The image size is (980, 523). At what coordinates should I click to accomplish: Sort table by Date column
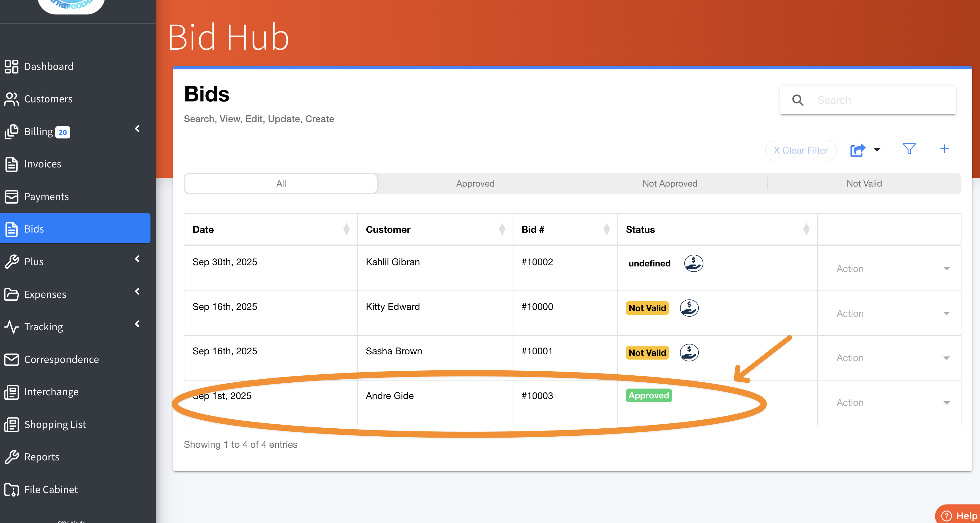point(346,229)
